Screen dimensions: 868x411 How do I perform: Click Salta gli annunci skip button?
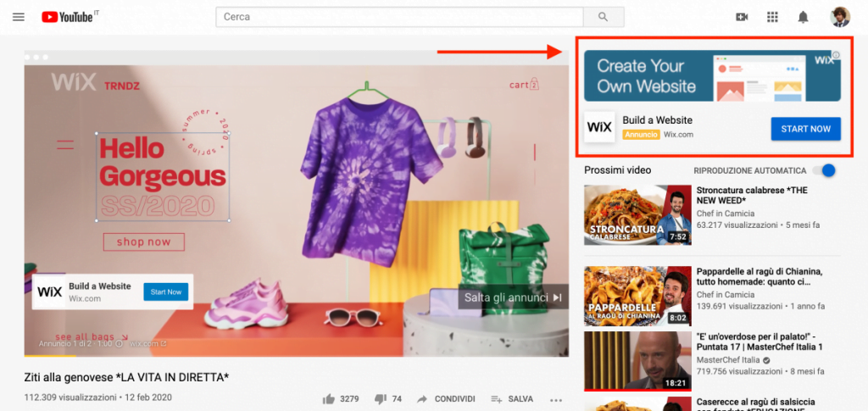513,297
